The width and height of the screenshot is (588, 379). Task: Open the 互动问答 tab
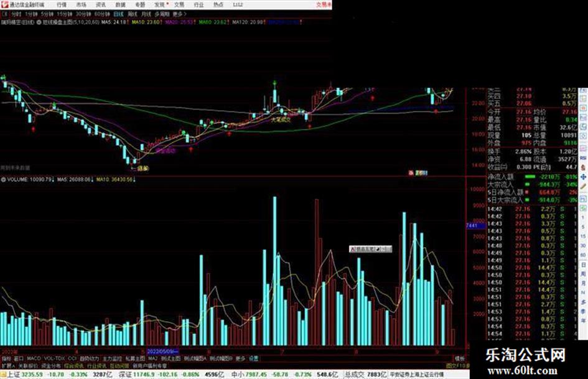point(119,365)
